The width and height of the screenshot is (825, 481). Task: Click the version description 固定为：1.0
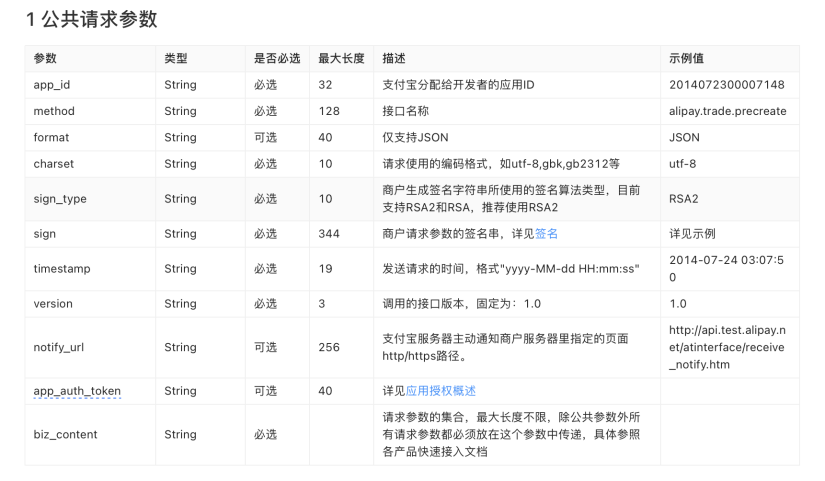pyautogui.click(x=461, y=304)
